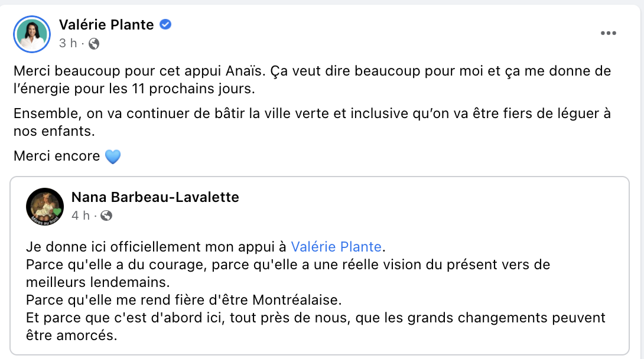Open the Nana Barbeau-Lavalette author name

(x=155, y=197)
